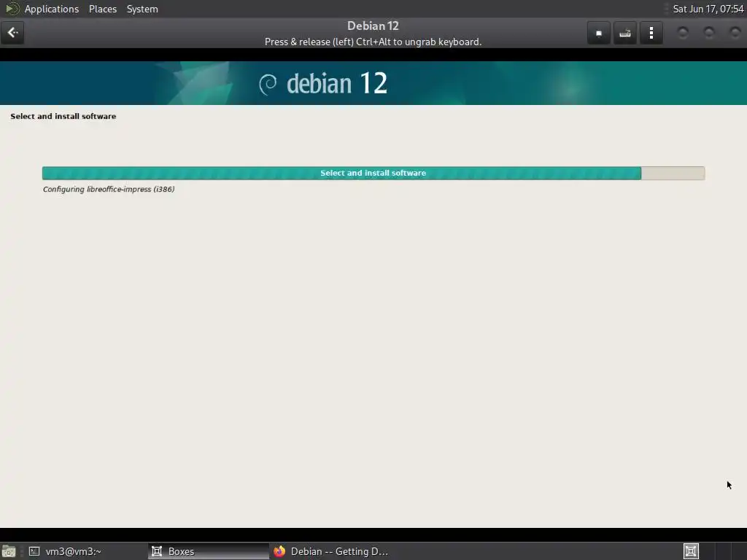Select the Boxes taskbar entry
Screen dimensions: 747x560
click(209, 551)
